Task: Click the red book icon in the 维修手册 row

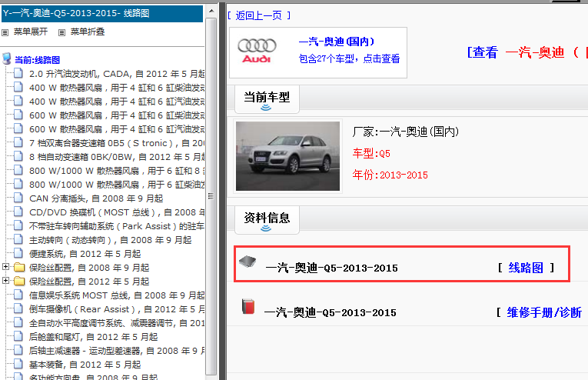Action: point(247,306)
